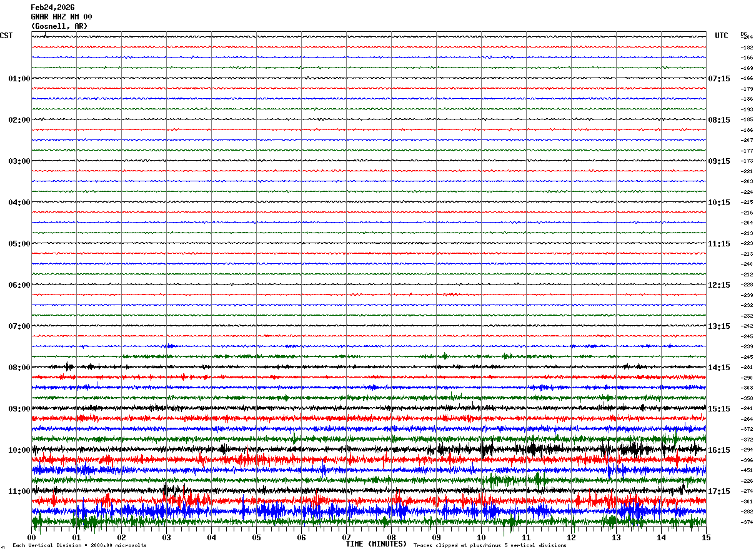Select DC offset value -182
This screenshot has height=554, width=756.
747,48
